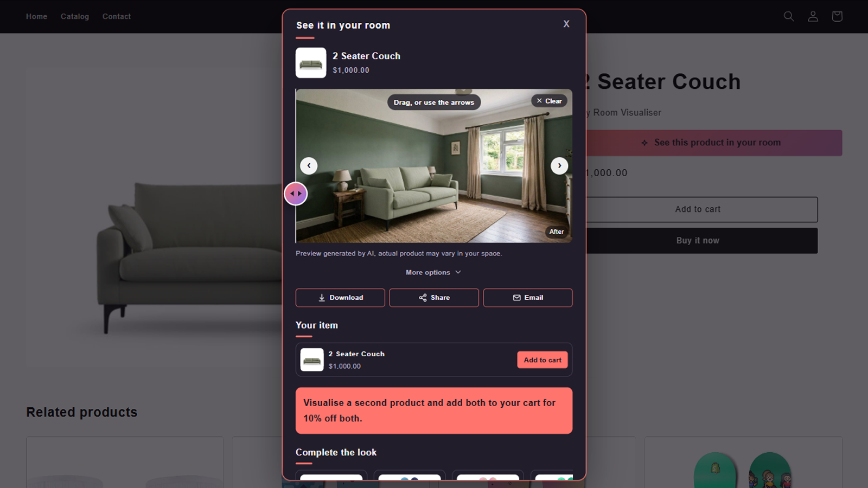
Task: Add 2 Seater Couch to cart in dialog
Action: click(x=542, y=360)
